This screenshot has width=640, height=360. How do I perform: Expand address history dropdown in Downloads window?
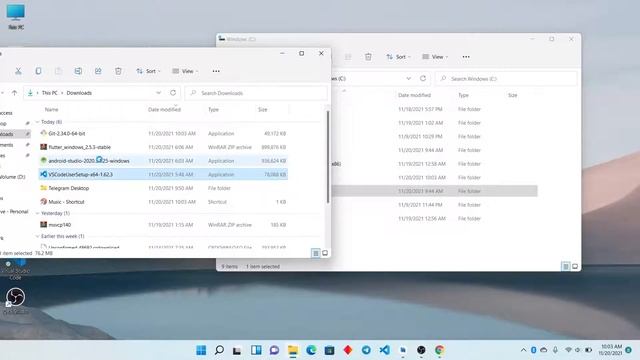[x=158, y=93]
